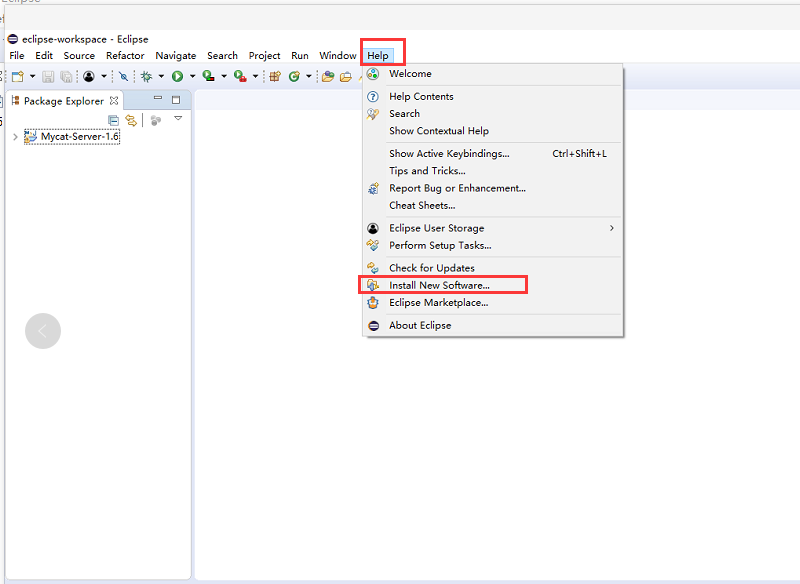Screen dimensions: 800x584
Task: Choose Search in the Help dropdown
Action: pyautogui.click(x=493, y=114)
